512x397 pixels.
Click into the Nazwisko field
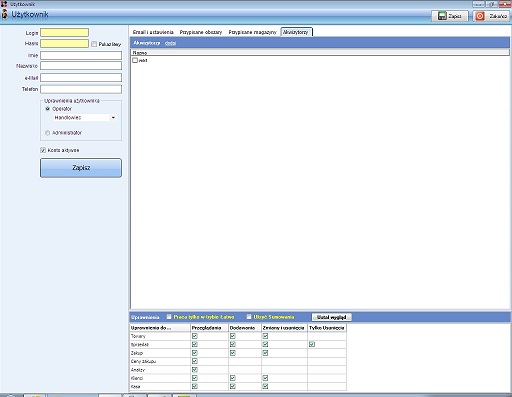[81, 66]
